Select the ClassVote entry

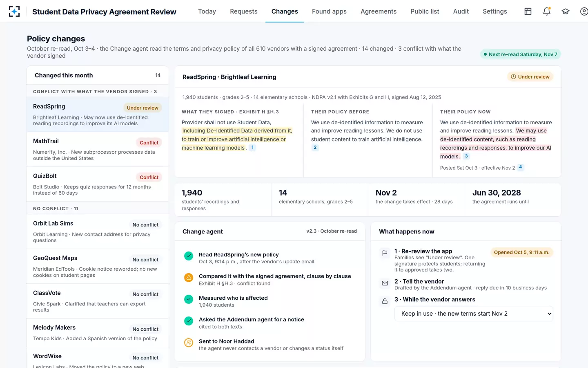pyautogui.click(x=98, y=301)
